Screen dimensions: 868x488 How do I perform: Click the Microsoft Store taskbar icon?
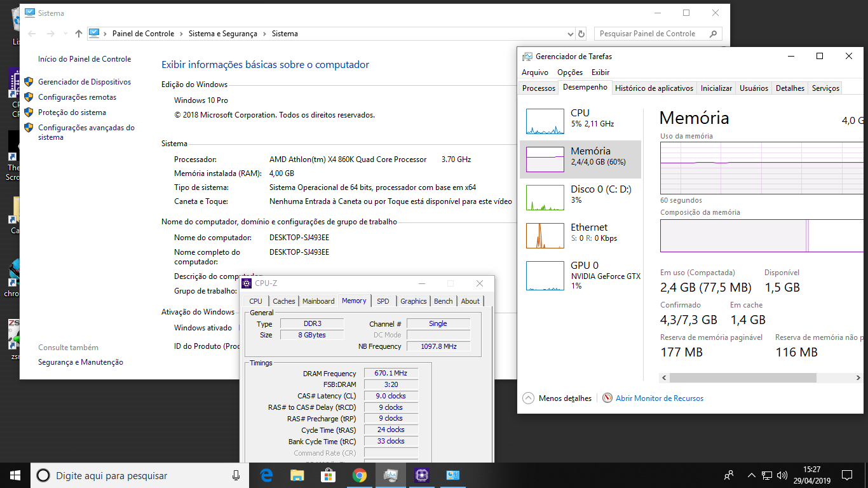pyautogui.click(x=329, y=475)
